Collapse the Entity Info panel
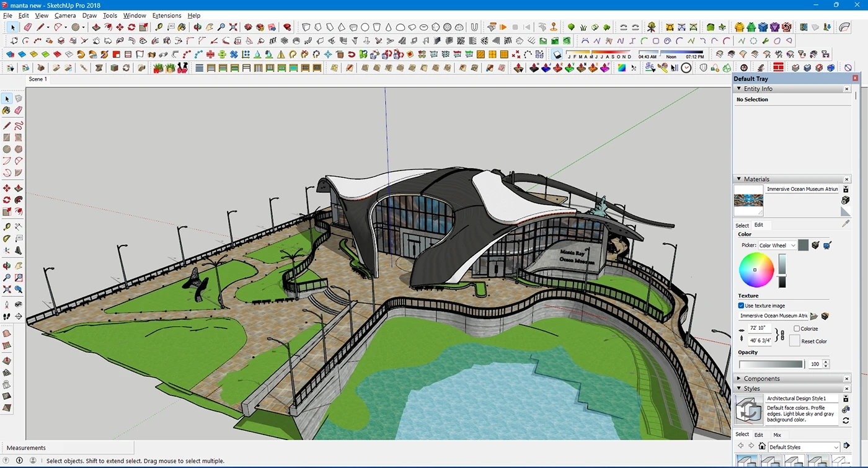The image size is (868, 468). [x=739, y=89]
